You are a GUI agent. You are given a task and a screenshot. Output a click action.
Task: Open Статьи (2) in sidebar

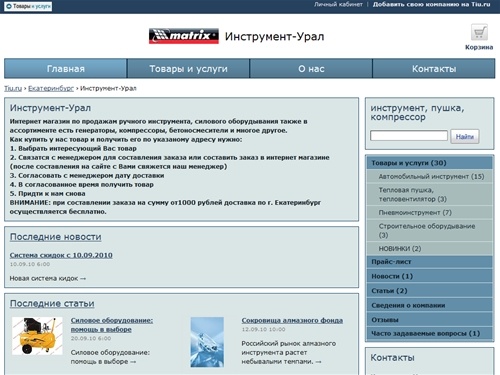pyautogui.click(x=429, y=291)
